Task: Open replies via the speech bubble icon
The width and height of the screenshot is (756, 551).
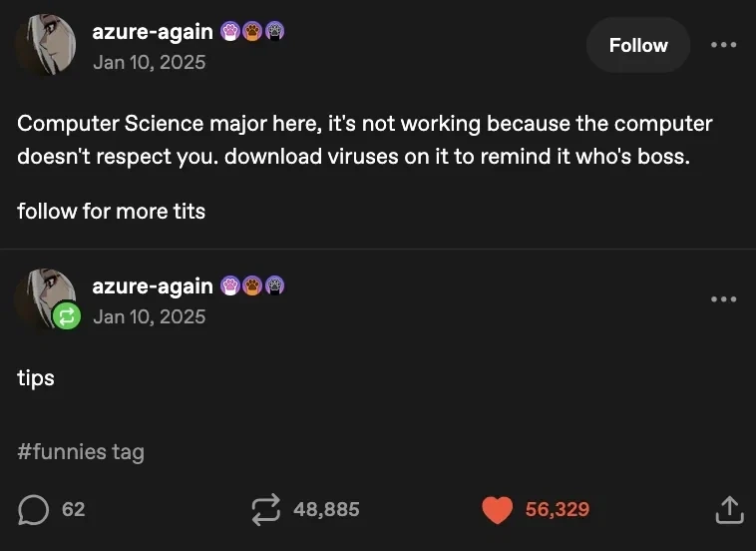Action: (33, 510)
